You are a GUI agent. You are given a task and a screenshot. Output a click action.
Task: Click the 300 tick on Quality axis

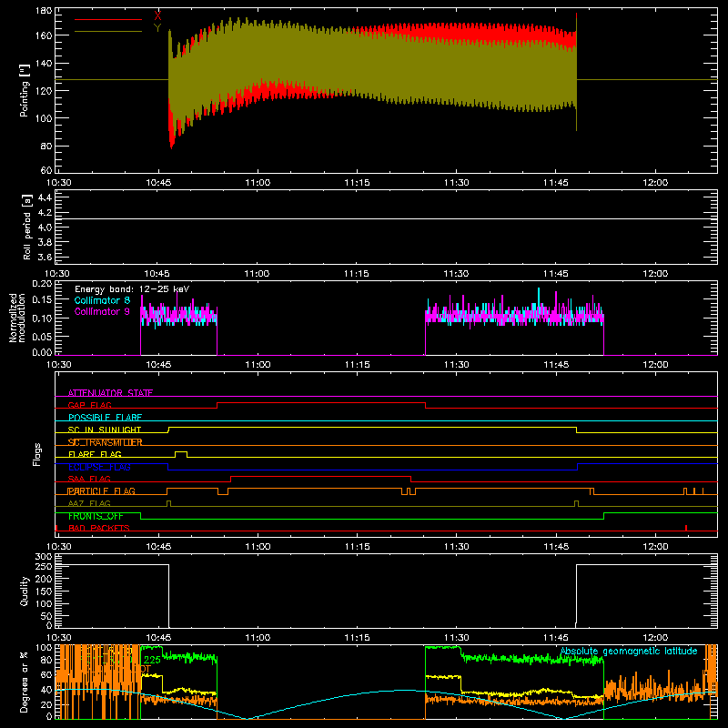point(44,557)
